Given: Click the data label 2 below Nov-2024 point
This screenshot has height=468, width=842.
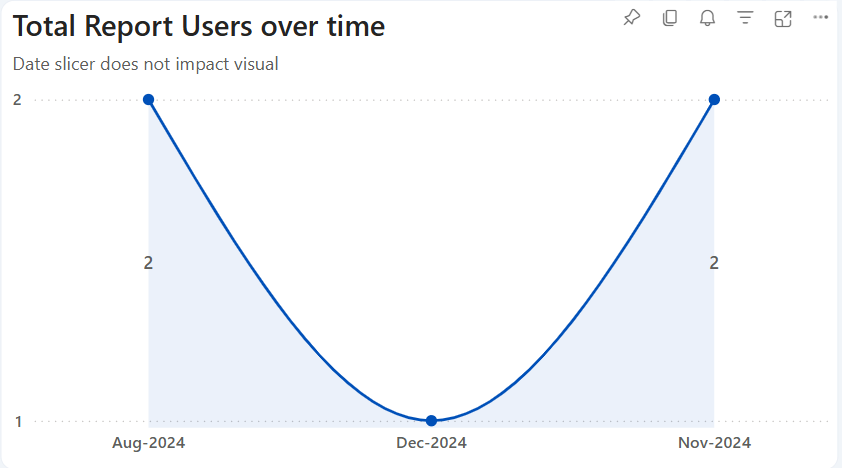Looking at the screenshot, I should pyautogui.click(x=714, y=263).
